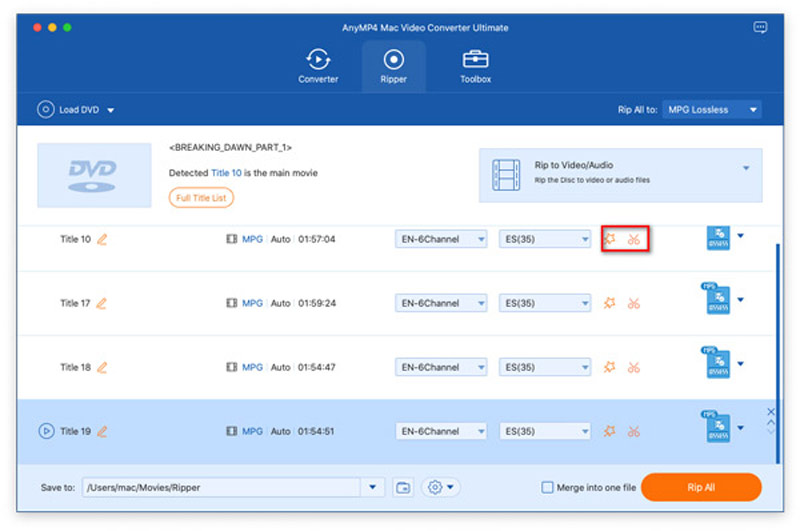Open the Cut scissors icon for Title 17
Screen dimensions: 800x531
click(634, 304)
